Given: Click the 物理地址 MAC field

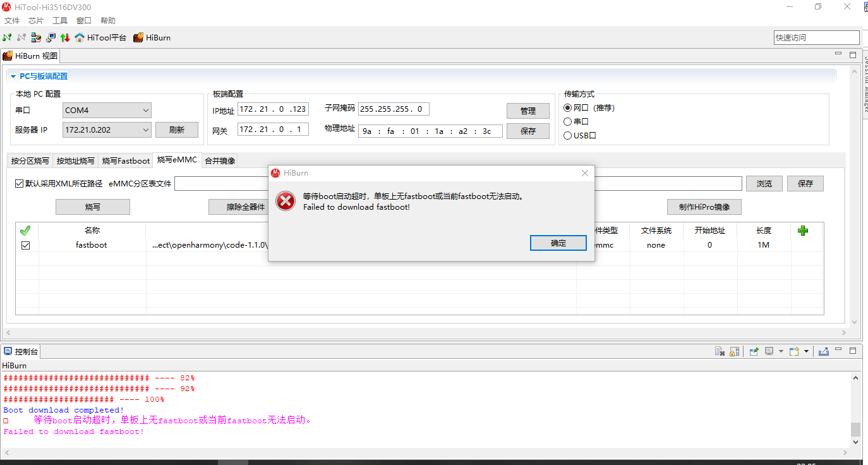Looking at the screenshot, I should (430, 131).
